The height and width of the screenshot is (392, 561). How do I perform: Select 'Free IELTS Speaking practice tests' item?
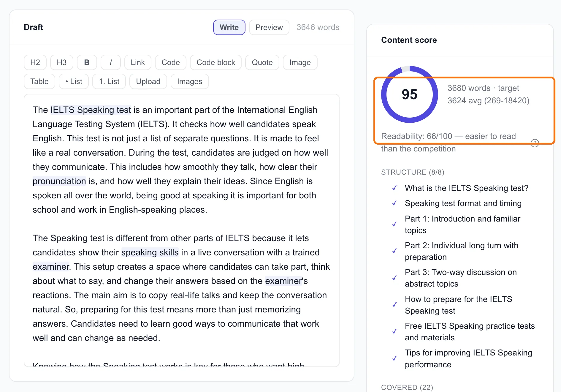coord(470,332)
